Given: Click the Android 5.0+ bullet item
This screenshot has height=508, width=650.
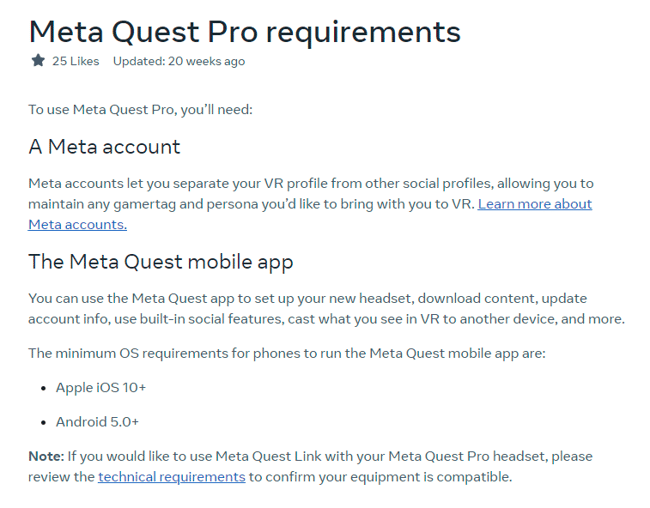Looking at the screenshot, I should [x=97, y=422].
